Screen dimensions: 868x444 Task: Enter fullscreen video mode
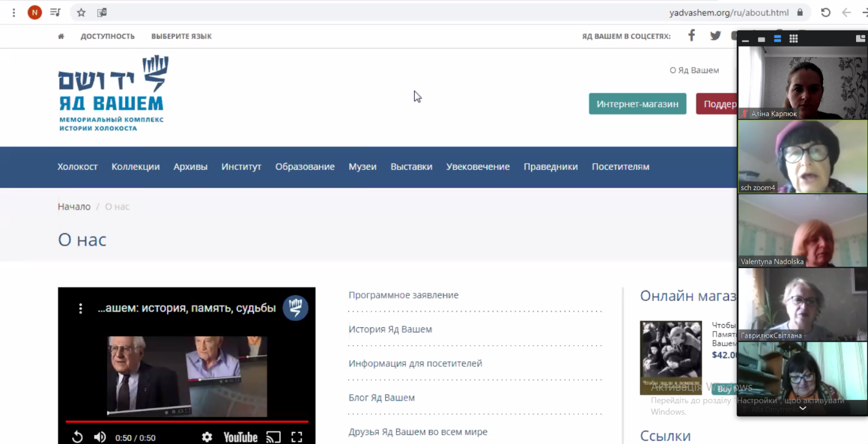click(297, 437)
